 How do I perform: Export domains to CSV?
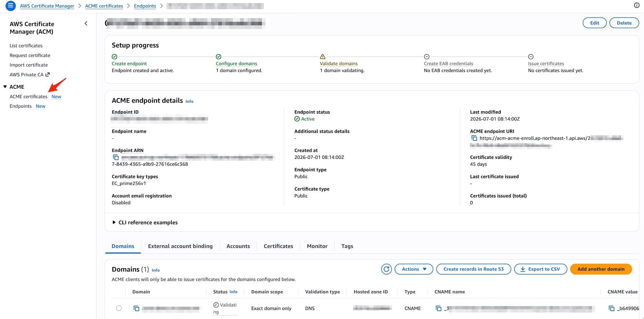541,269
